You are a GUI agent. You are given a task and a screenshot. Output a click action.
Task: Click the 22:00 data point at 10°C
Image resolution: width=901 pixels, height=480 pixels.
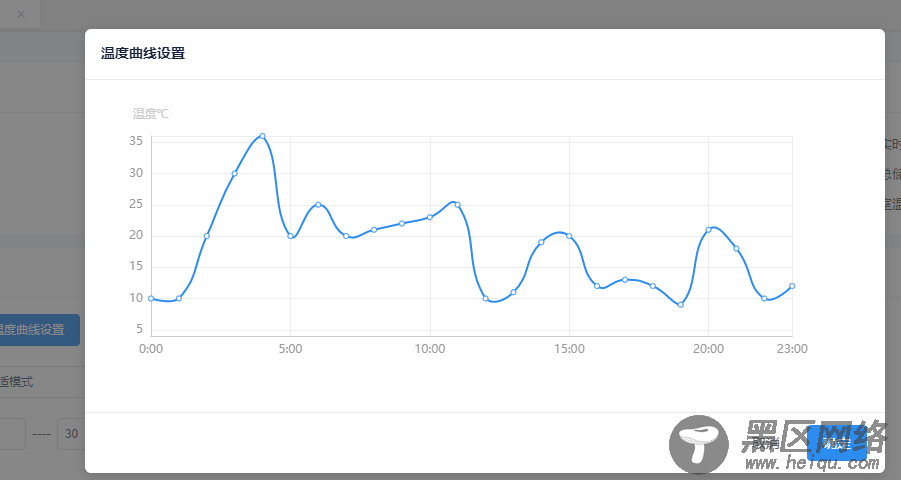click(x=764, y=298)
